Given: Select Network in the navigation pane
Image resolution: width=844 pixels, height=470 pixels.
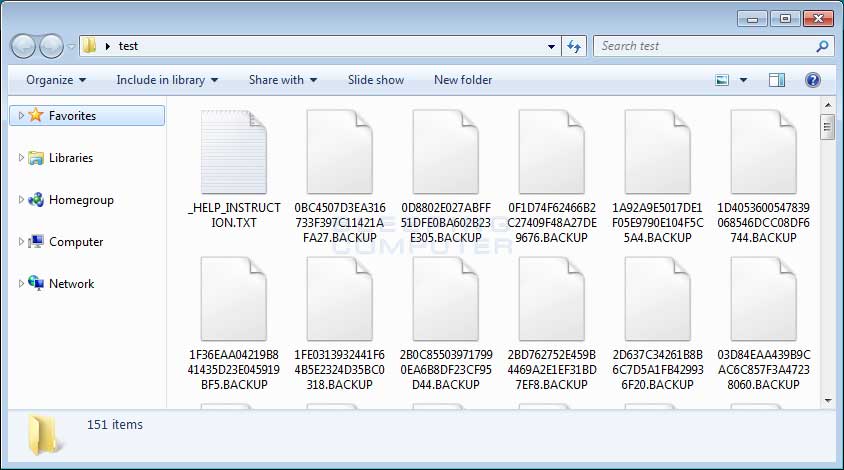Looking at the screenshot, I should pyautogui.click(x=72, y=284).
